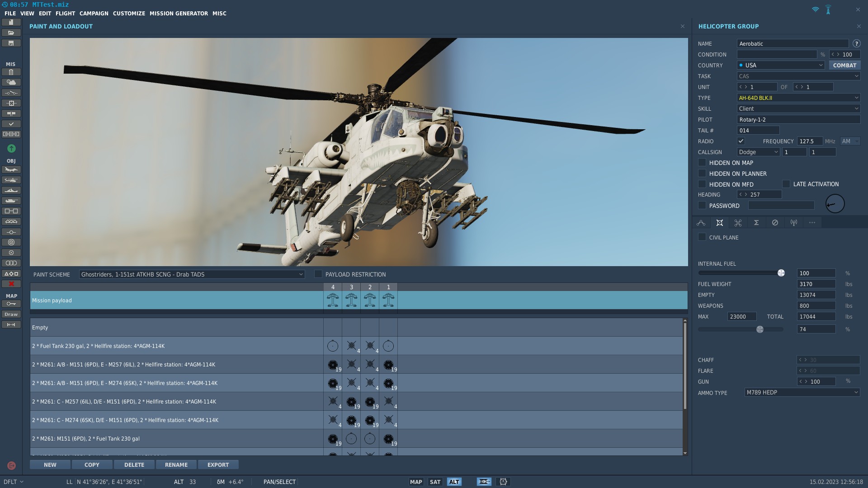Image resolution: width=868 pixels, height=488 pixels.
Task: Check the Late Activation box
Action: pos(786,184)
